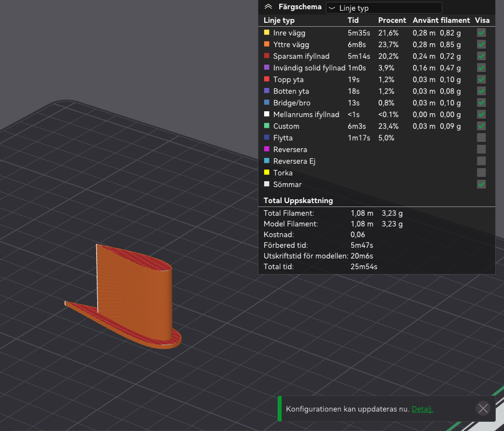The height and width of the screenshot is (431, 504).
Task: Click the orange Yttre vägg color swatch
Action: 267,44
